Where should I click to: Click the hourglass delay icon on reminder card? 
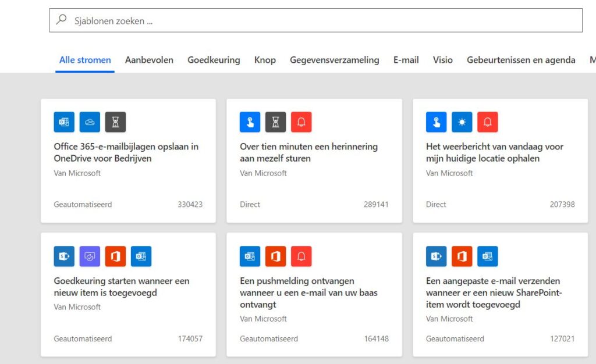tap(276, 122)
